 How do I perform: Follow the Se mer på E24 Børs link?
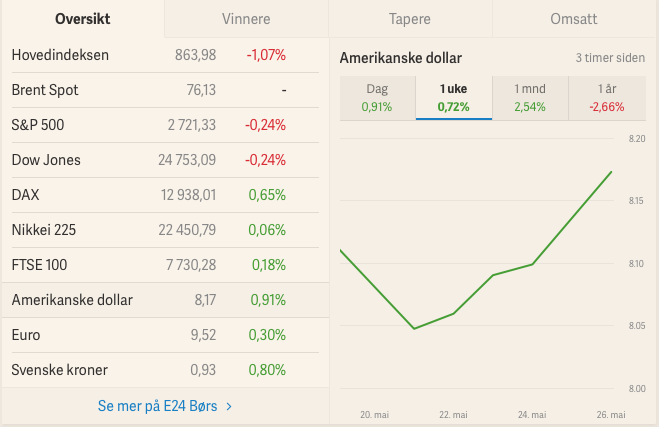tap(157, 406)
